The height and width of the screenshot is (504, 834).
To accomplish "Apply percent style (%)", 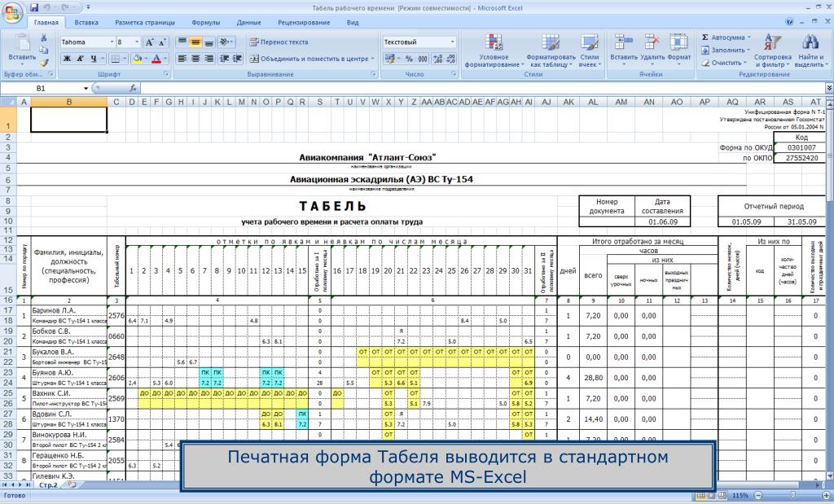I will [409, 59].
